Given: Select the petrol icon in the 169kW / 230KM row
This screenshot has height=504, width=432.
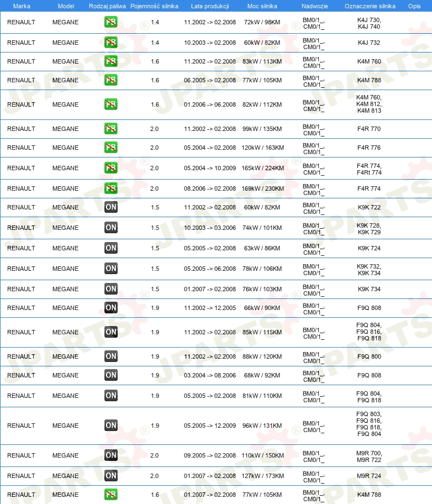Looking at the screenshot, I should (x=111, y=188).
